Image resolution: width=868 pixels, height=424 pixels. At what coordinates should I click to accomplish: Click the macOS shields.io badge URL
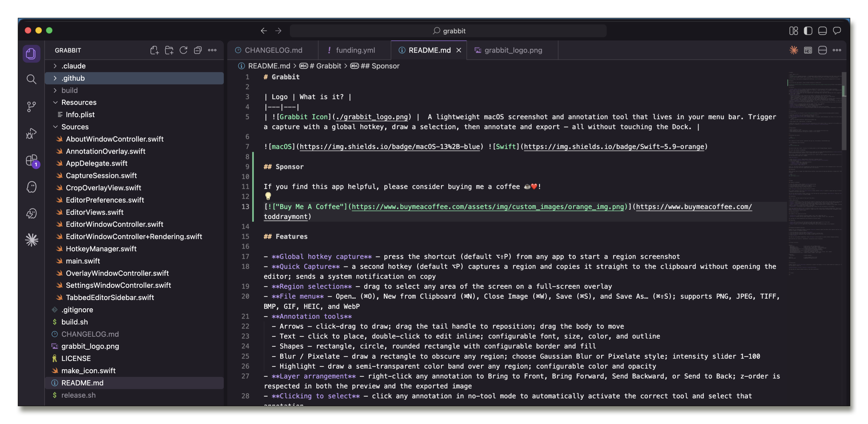(390, 147)
